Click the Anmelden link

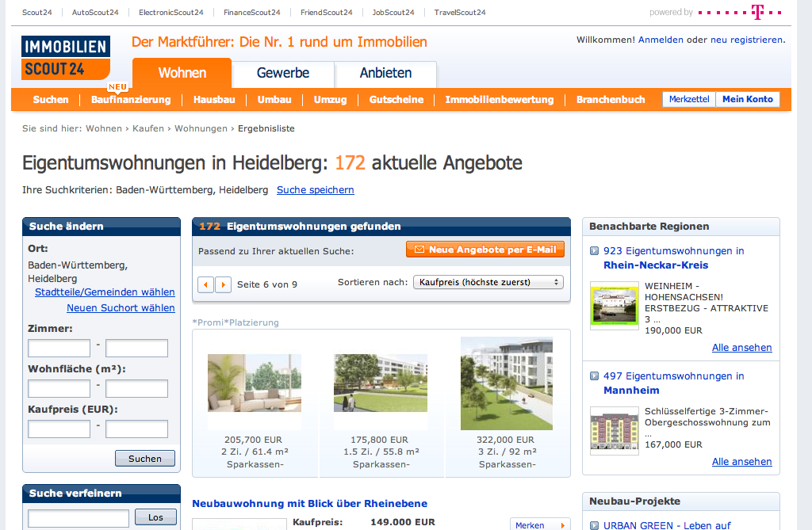pos(661,40)
